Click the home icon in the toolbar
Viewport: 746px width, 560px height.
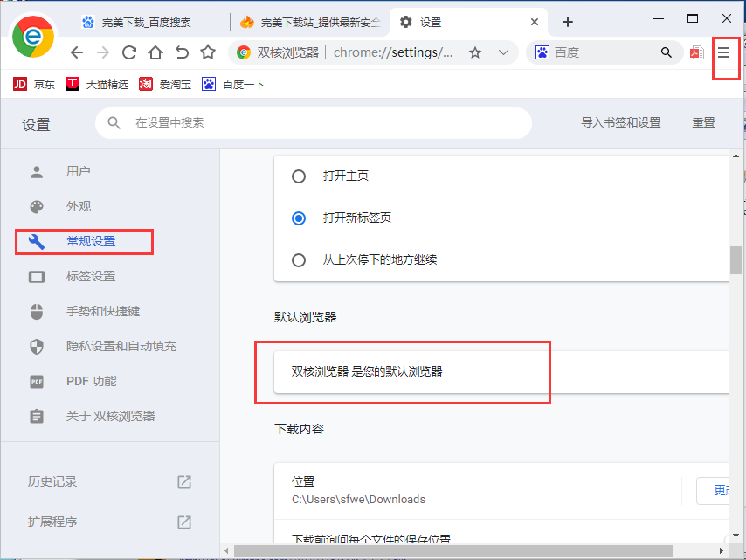pyautogui.click(x=157, y=52)
